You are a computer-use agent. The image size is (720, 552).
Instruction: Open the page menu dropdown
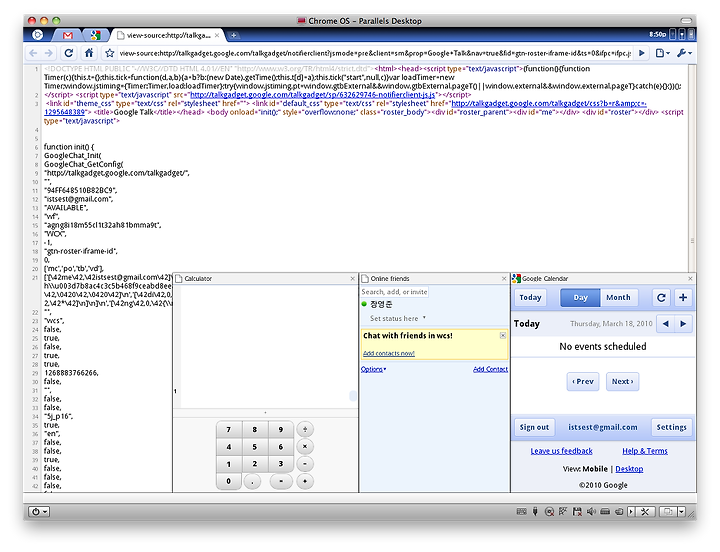pyautogui.click(x=662, y=53)
